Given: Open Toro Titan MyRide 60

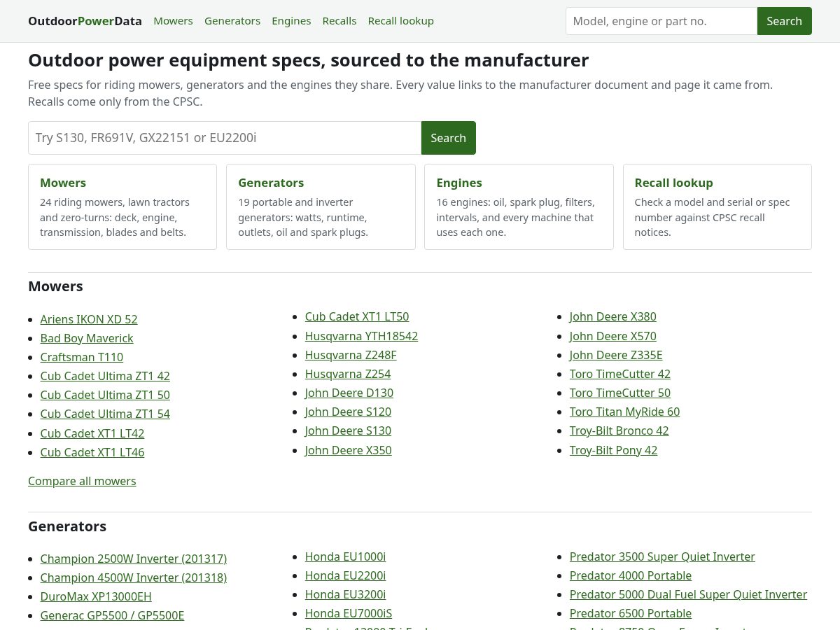Looking at the screenshot, I should [624, 412].
